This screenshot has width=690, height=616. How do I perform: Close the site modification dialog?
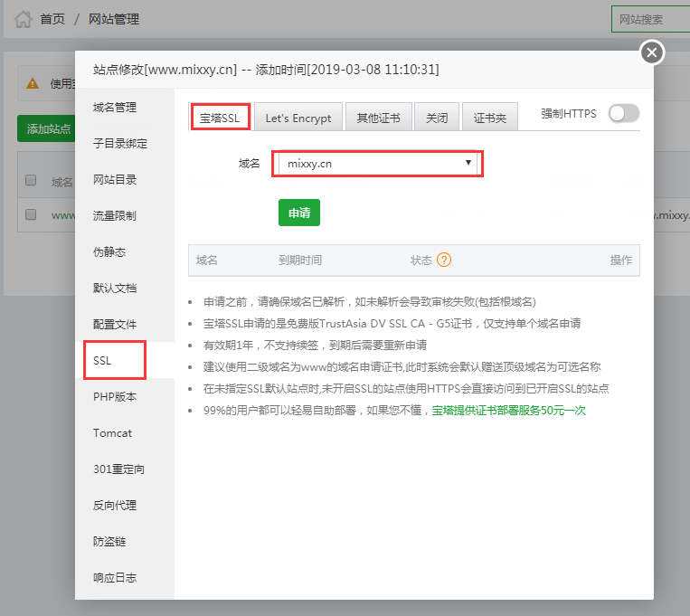point(652,52)
